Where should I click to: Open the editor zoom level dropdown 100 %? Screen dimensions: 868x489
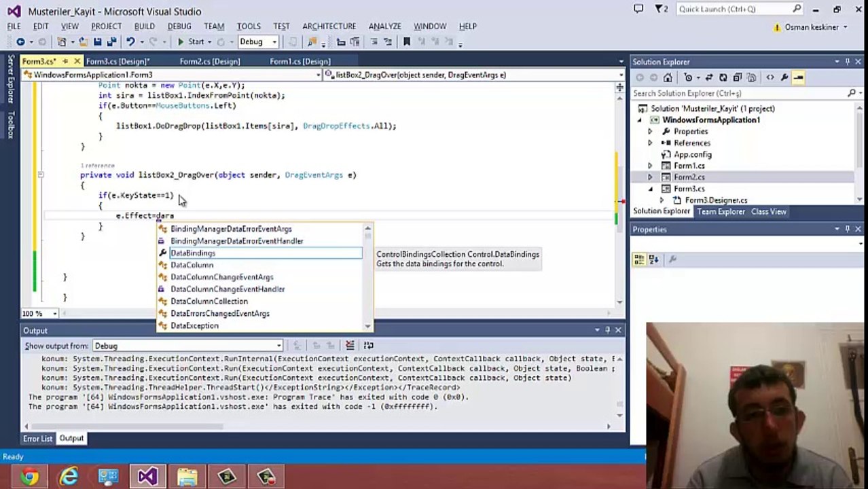point(55,314)
